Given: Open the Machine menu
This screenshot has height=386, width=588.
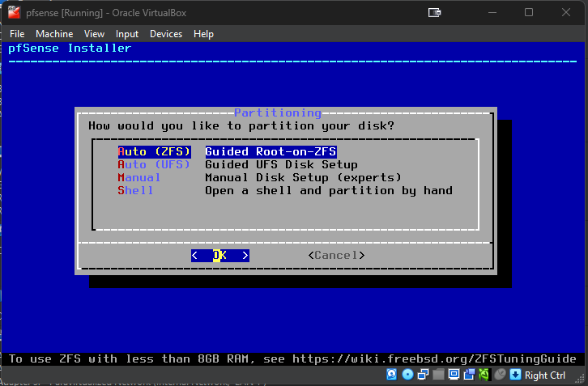Looking at the screenshot, I should click(54, 34).
